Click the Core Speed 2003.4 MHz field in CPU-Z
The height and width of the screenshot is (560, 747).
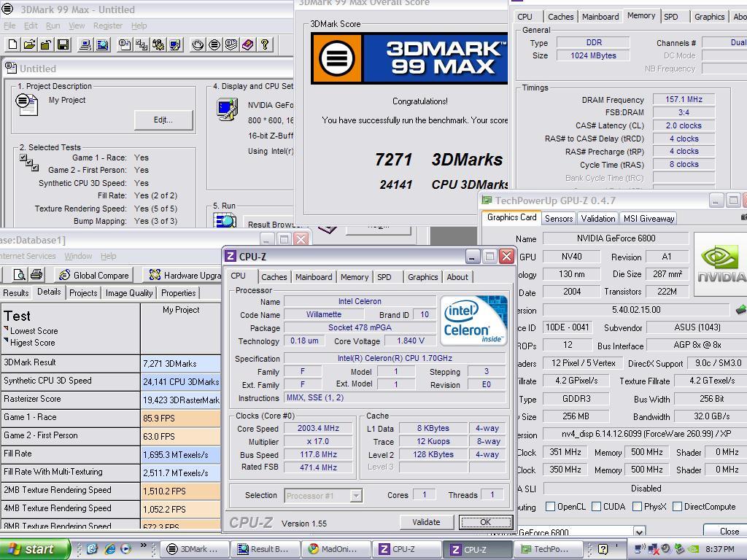point(318,428)
